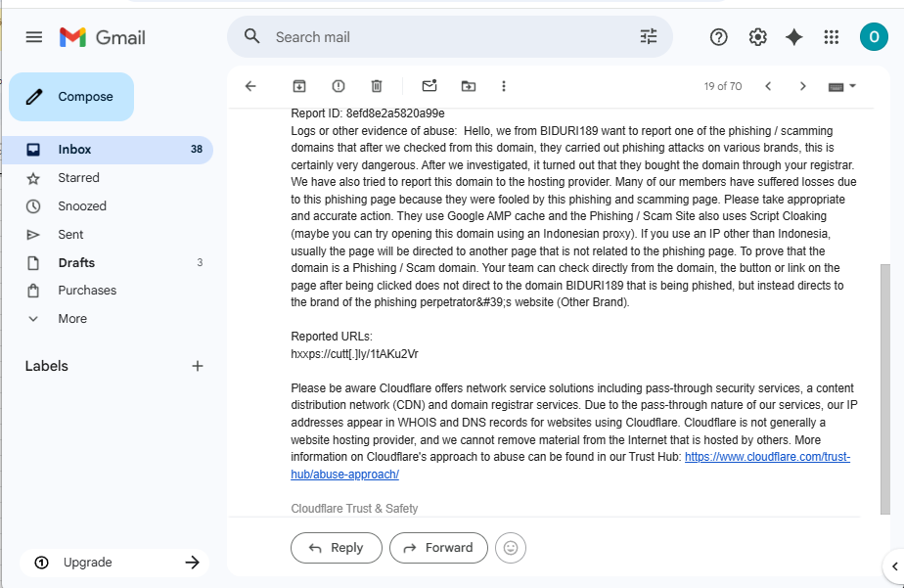Click the Labels heading
Viewport: 904px width, 588px height.
(x=47, y=366)
